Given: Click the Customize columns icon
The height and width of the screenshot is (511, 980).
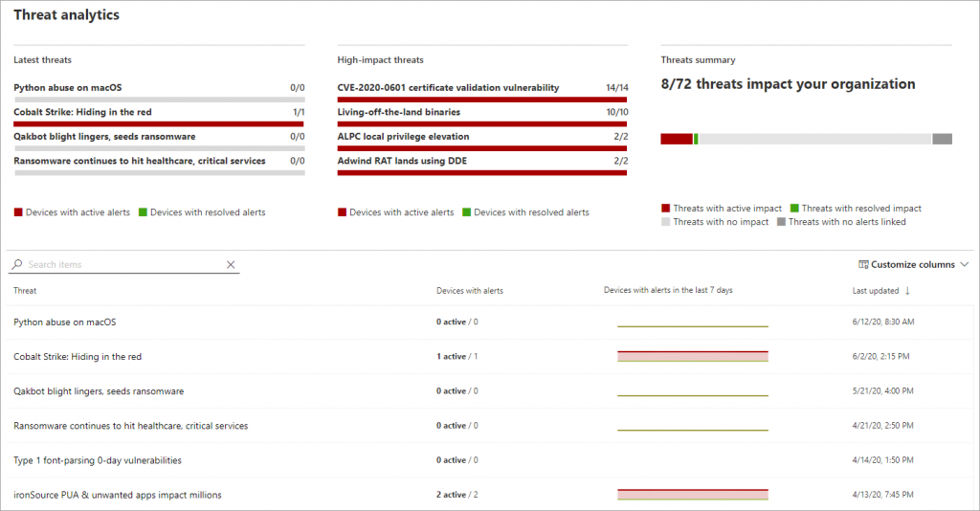Looking at the screenshot, I should point(863,265).
